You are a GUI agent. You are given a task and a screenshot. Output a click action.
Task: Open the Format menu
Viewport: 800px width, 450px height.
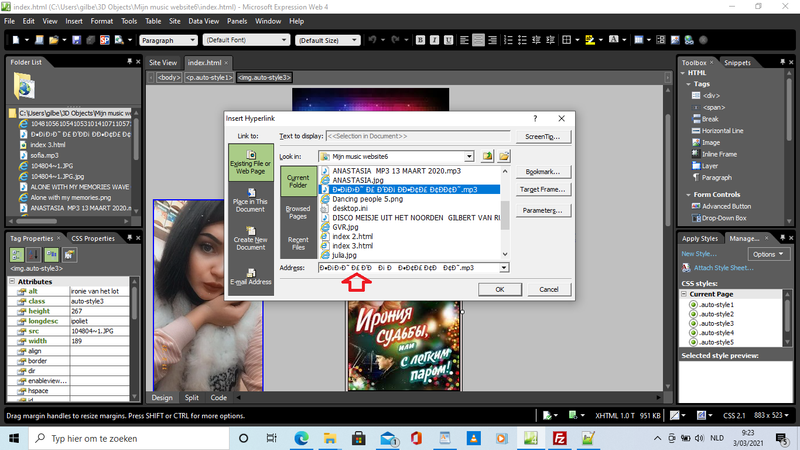101,20
